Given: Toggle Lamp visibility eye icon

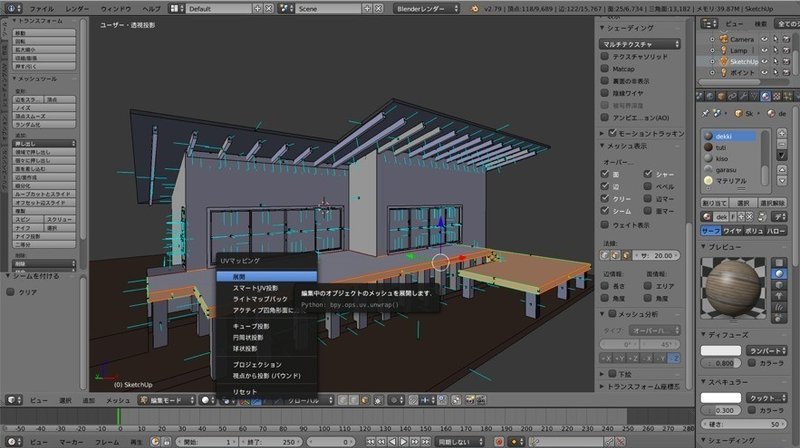Looking at the screenshot, I should [x=764, y=50].
